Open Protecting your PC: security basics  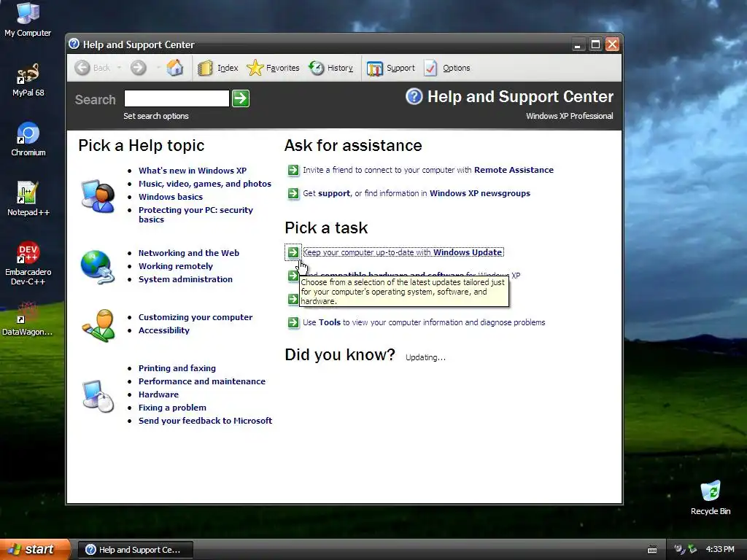(196, 214)
